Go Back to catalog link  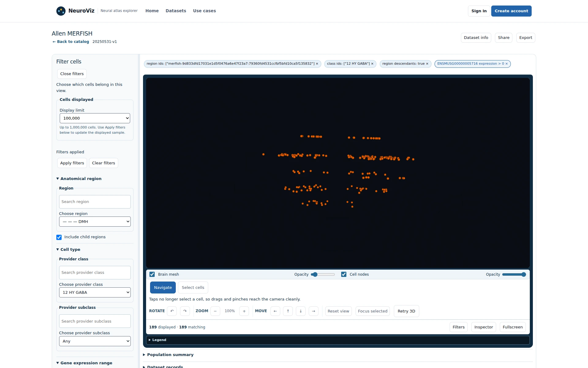click(x=71, y=42)
